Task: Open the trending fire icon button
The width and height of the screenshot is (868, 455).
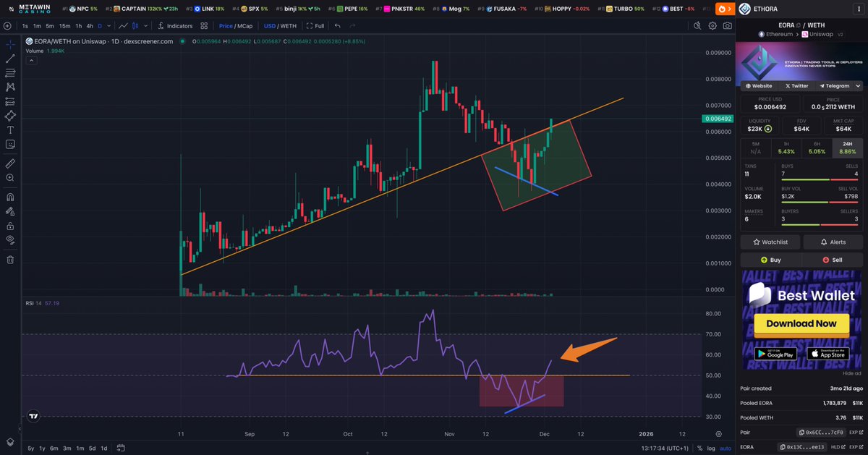Action: pos(725,8)
